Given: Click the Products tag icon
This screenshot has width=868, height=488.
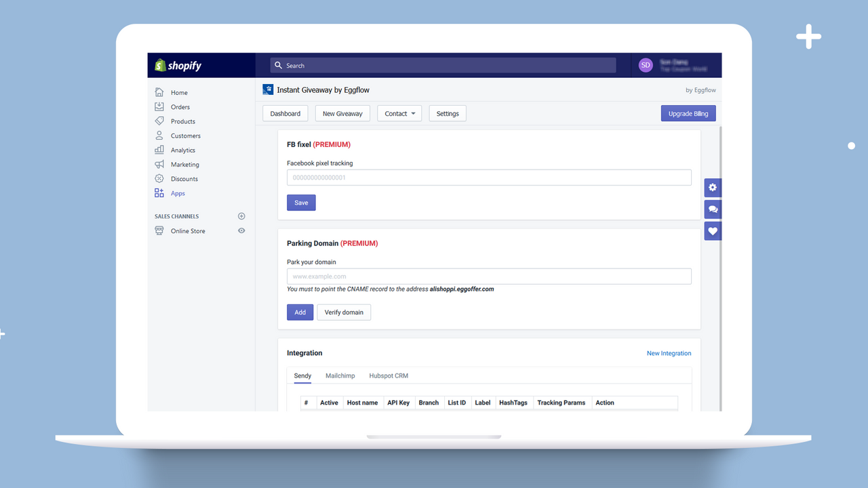Looking at the screenshot, I should point(159,121).
